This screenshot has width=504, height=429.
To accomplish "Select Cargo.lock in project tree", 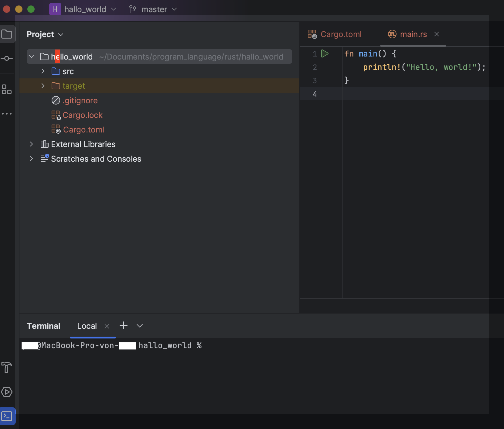I will click(83, 115).
